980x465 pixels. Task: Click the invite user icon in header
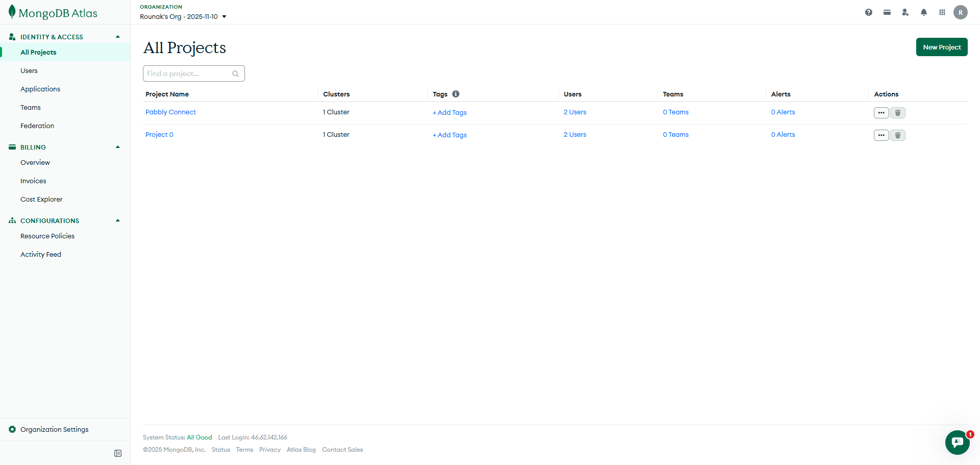(905, 12)
